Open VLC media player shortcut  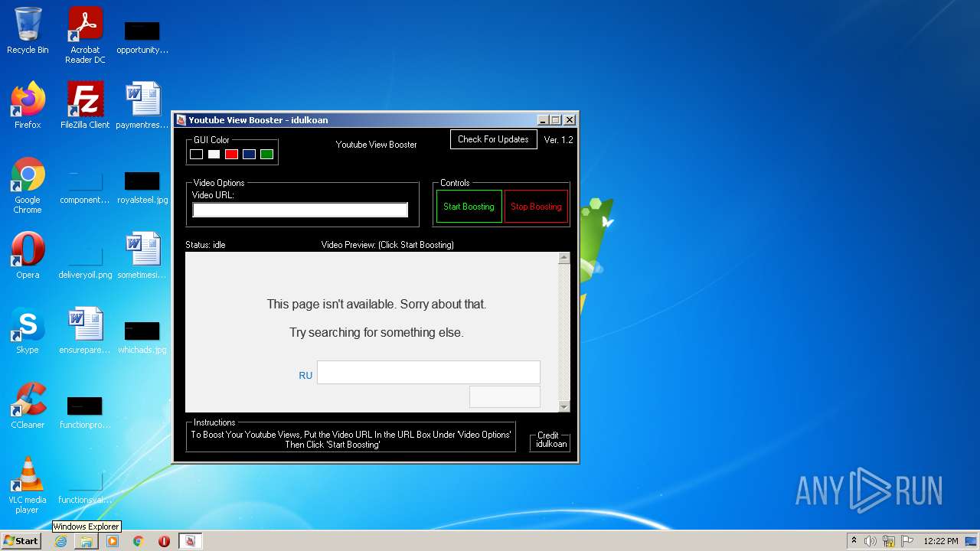(x=28, y=485)
